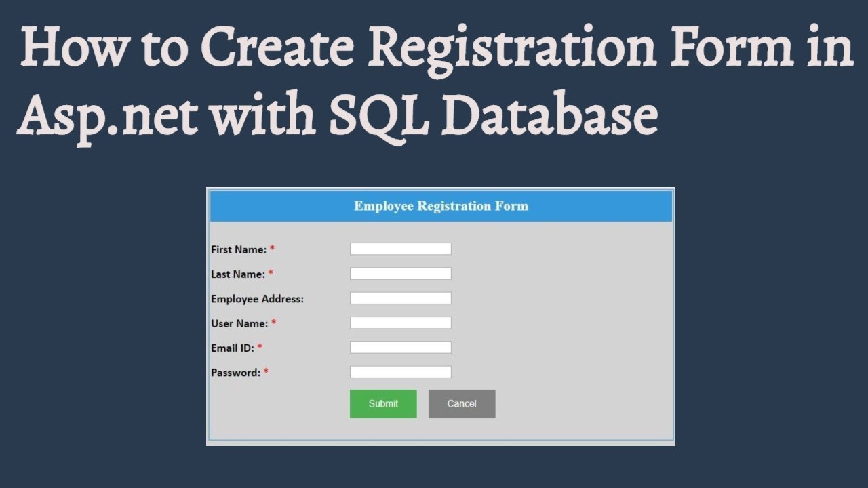Activate the Email ID text box

click(x=400, y=348)
